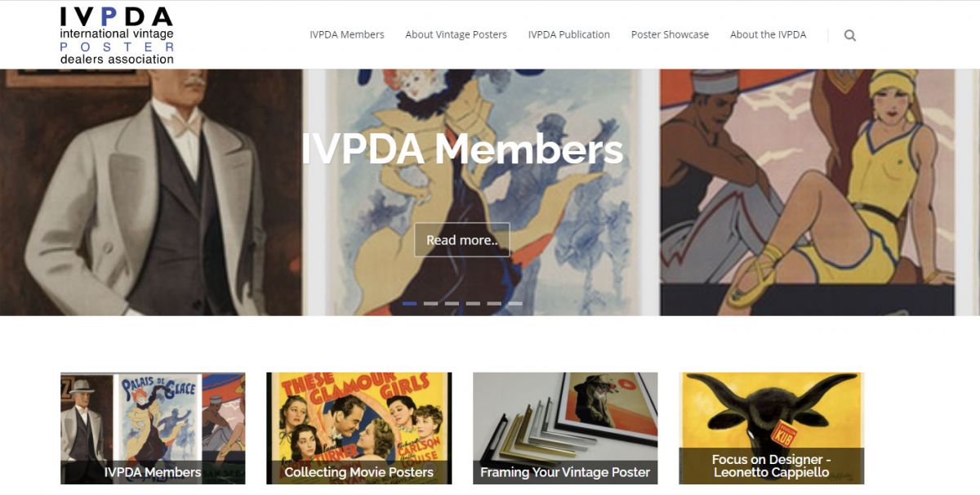Click the IVPDA logo in the header

tap(117, 35)
